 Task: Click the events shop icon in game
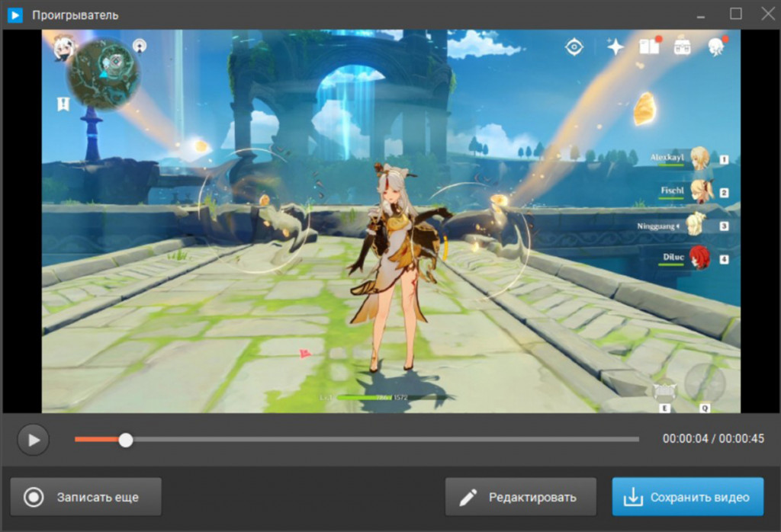tap(682, 47)
